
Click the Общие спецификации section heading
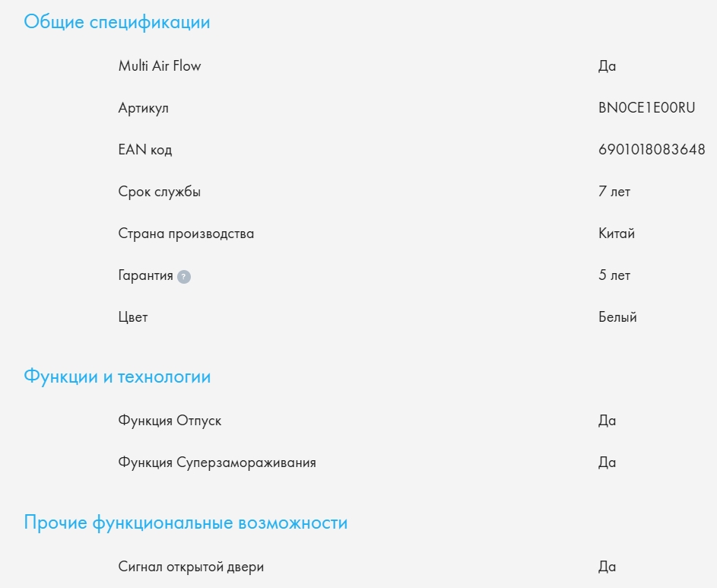click(117, 22)
